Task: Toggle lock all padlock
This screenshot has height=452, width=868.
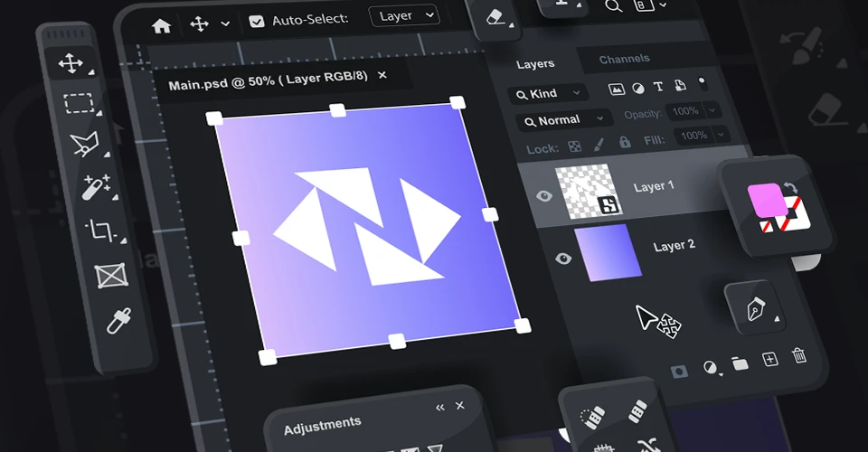Action: [x=625, y=142]
